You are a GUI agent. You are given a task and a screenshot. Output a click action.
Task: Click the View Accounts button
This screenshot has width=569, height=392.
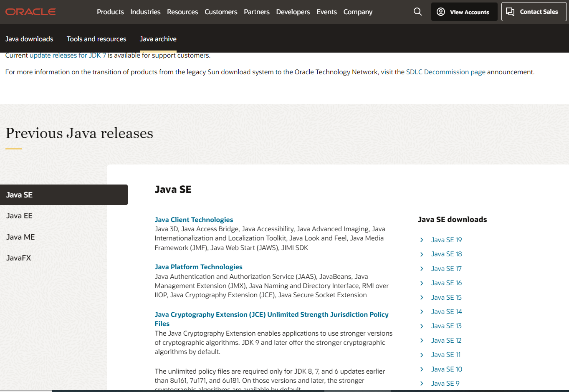[x=464, y=12]
